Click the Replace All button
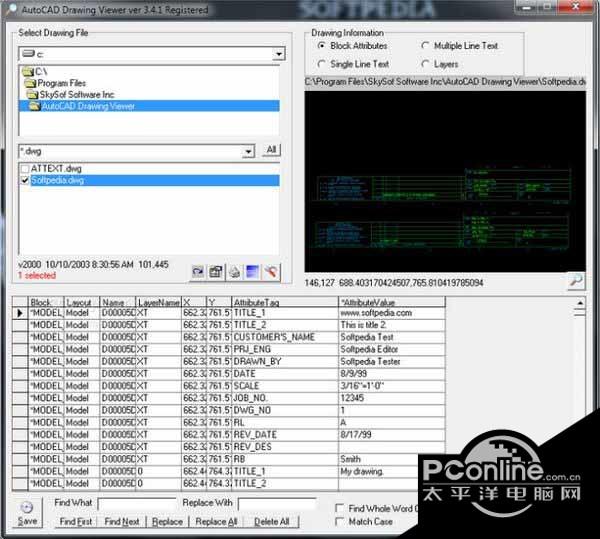 click(216, 521)
